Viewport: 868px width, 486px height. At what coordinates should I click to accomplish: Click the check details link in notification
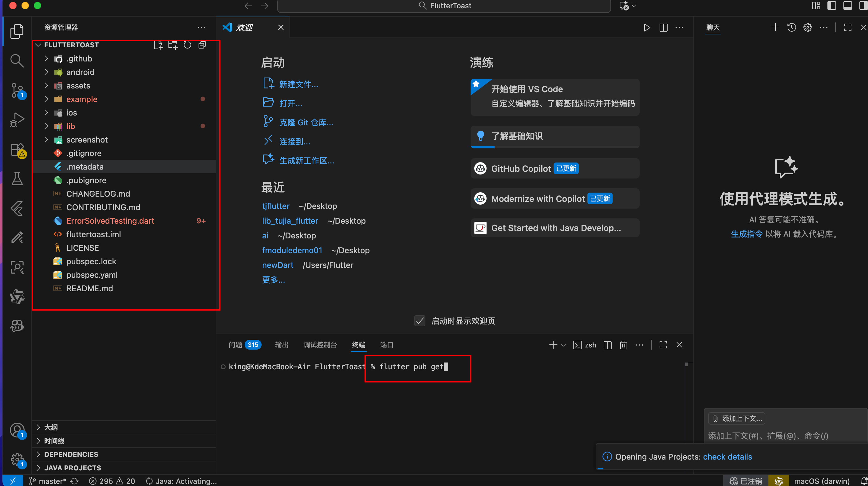(x=727, y=457)
